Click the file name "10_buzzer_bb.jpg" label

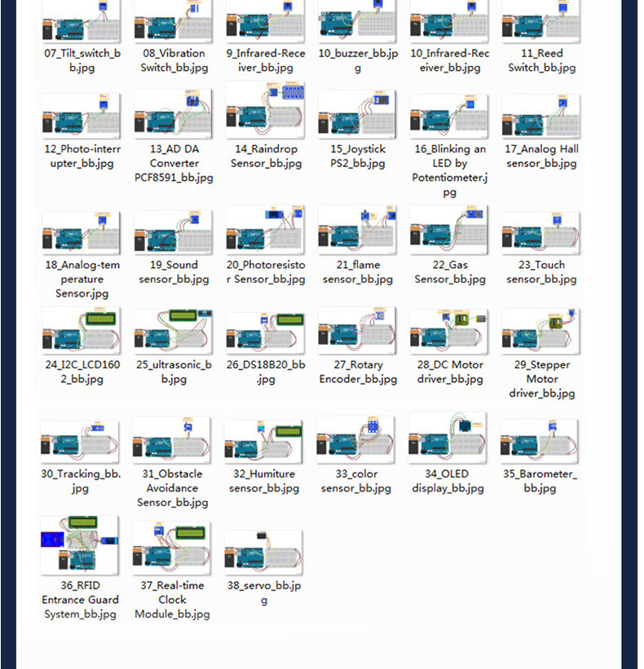click(358, 60)
